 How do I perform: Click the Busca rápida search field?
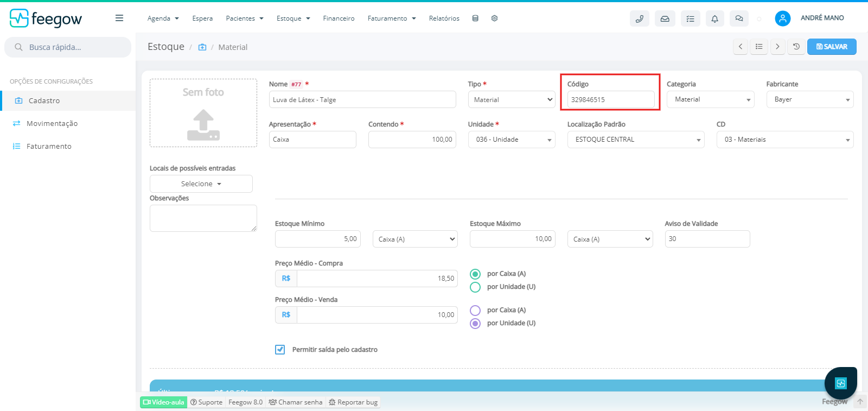tap(68, 47)
